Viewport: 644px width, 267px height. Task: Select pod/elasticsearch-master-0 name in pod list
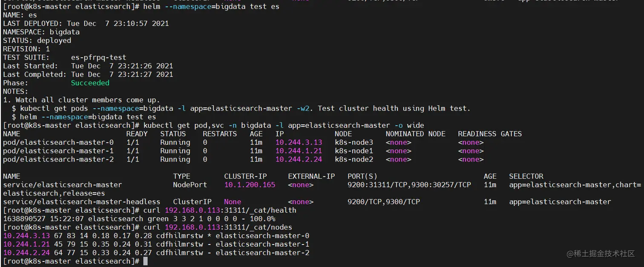tap(58, 142)
